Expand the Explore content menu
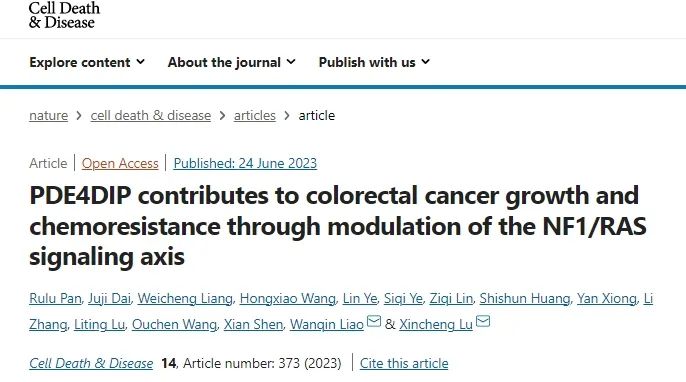The height and width of the screenshot is (382, 686). tap(87, 62)
